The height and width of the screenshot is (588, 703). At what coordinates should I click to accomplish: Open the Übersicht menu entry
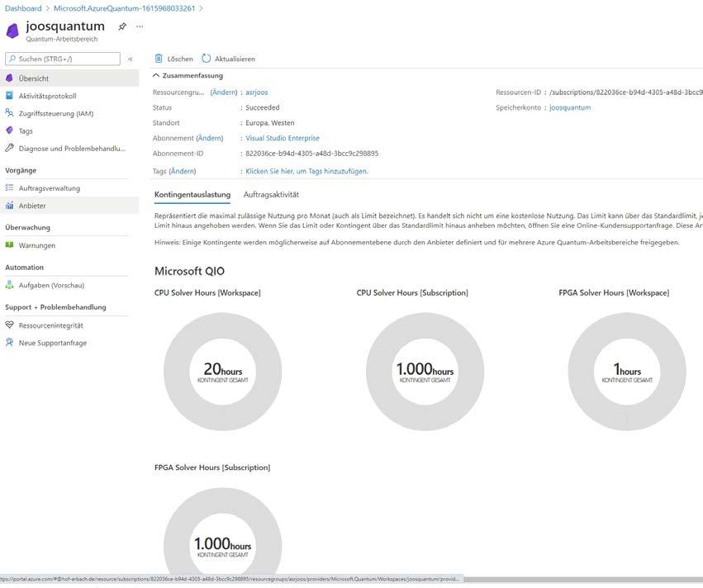pyautogui.click(x=69, y=78)
